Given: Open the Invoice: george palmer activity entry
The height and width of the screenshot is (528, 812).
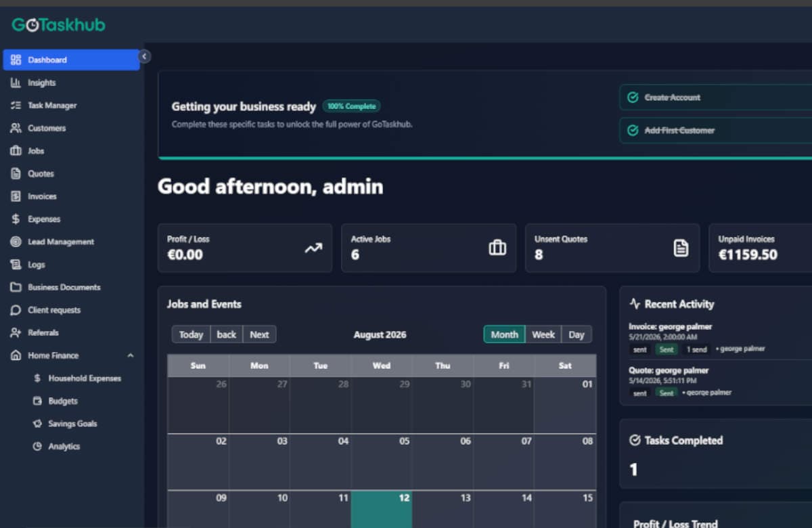Looking at the screenshot, I should click(x=720, y=338).
